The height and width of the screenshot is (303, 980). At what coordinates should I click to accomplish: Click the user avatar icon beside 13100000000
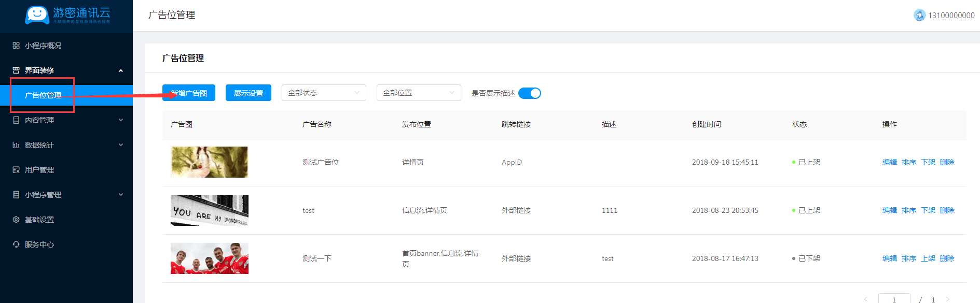coord(919,16)
